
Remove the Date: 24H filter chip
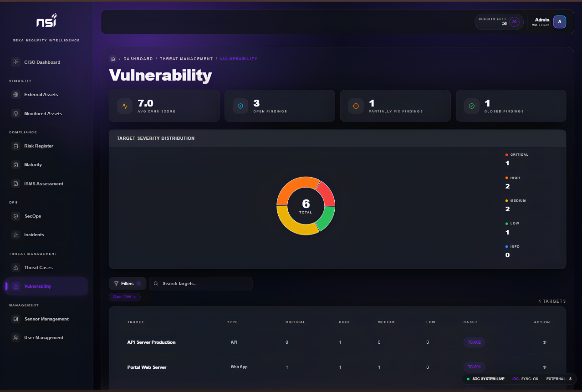tap(134, 297)
